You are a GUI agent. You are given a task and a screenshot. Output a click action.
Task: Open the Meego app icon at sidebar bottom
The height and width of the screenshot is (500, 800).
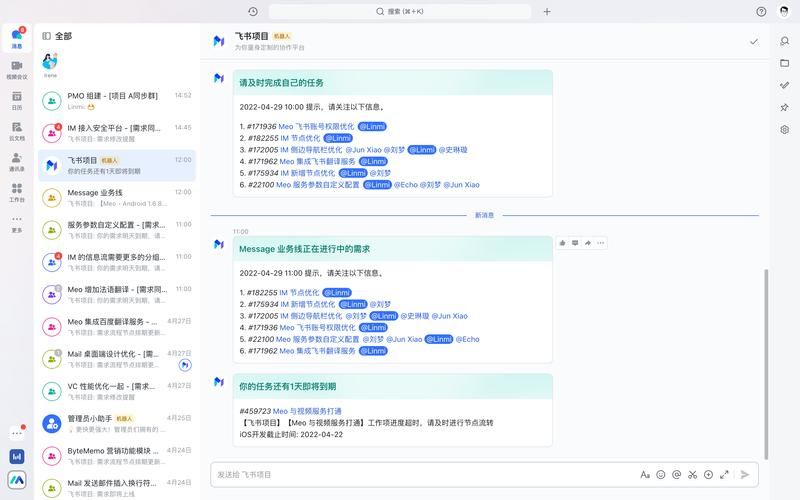click(17, 480)
